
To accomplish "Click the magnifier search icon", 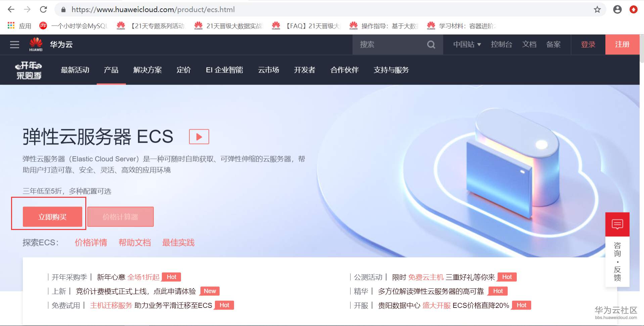I will tap(431, 45).
